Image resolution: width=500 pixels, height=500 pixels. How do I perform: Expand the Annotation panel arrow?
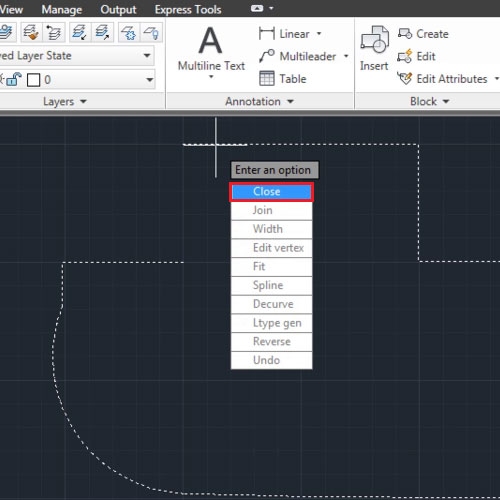coord(290,101)
